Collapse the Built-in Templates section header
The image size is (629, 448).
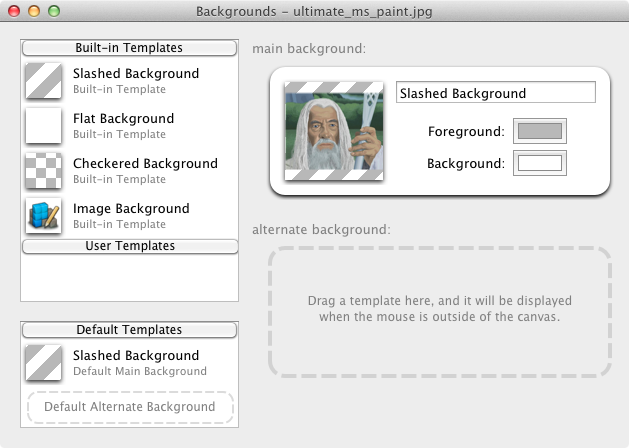(129, 48)
